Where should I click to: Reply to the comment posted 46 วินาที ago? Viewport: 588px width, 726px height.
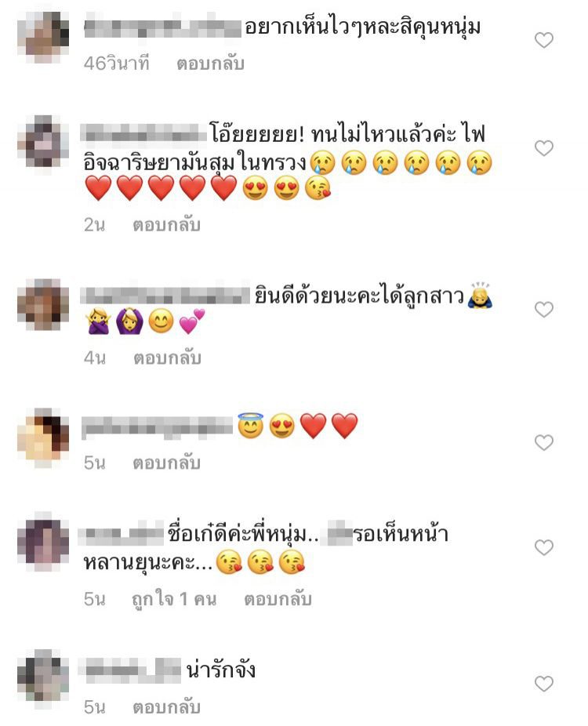click(211, 64)
